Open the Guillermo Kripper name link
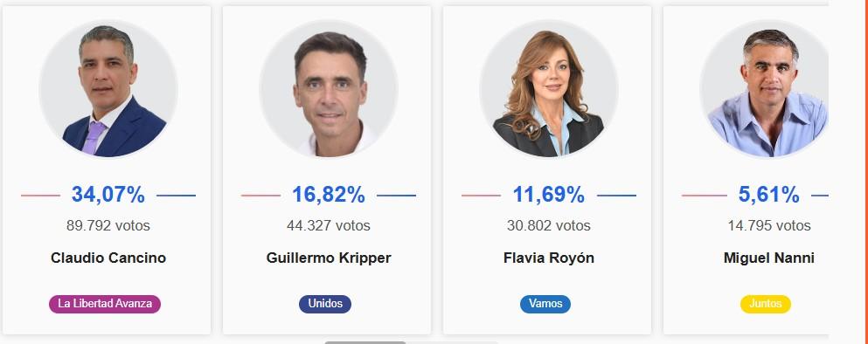Image resolution: width=868 pixels, height=344 pixels. (329, 258)
